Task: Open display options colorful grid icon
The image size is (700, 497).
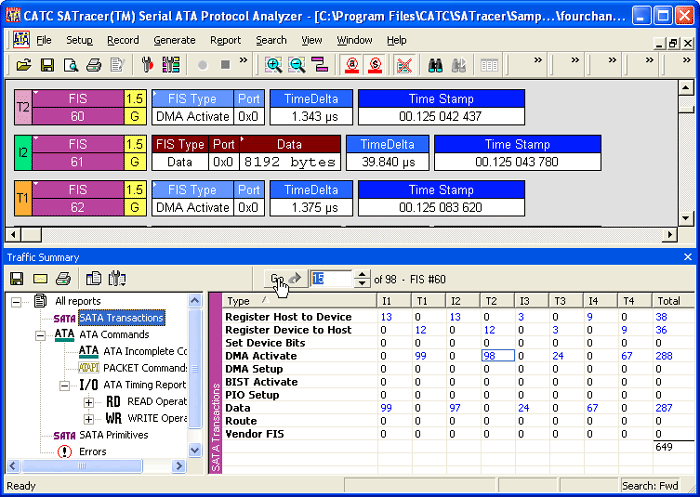Action: tap(171, 65)
